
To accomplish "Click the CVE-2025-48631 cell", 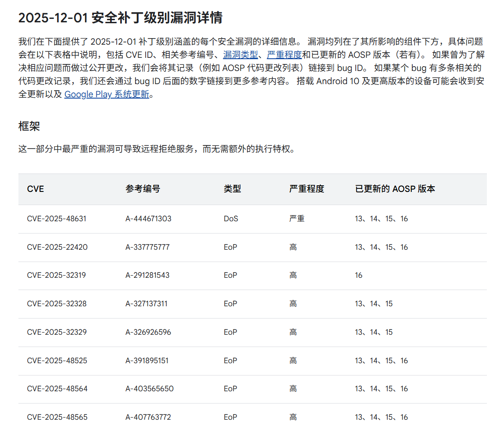I will coord(57,219).
